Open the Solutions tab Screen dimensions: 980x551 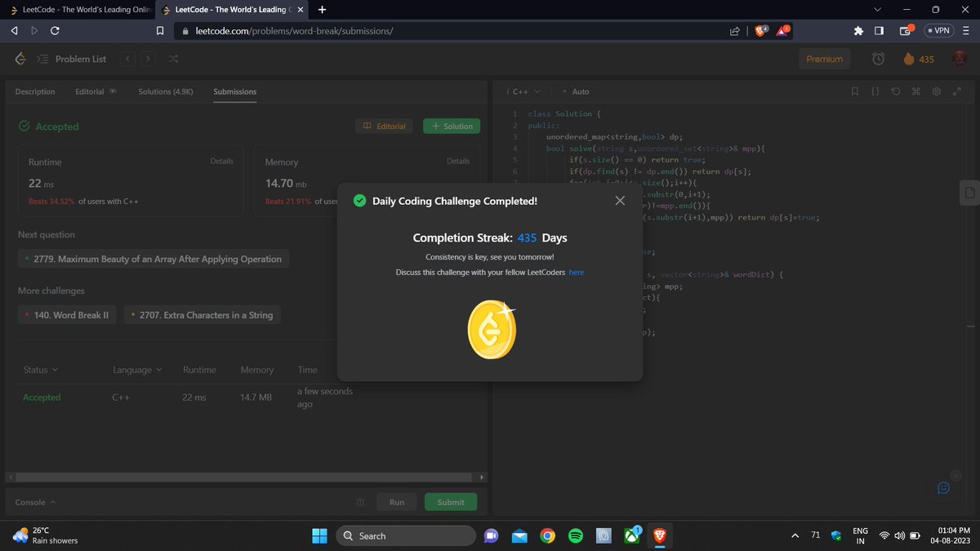pyautogui.click(x=165, y=91)
